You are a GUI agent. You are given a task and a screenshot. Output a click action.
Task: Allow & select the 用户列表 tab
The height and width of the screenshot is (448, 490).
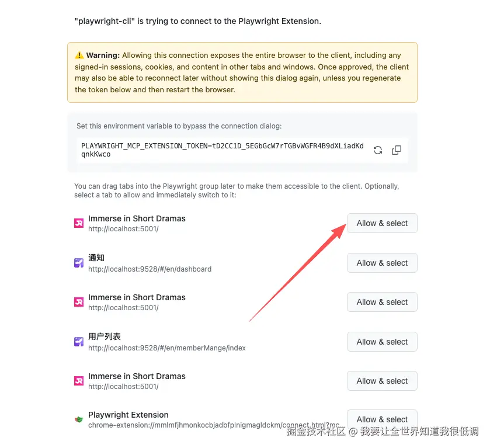(382, 342)
